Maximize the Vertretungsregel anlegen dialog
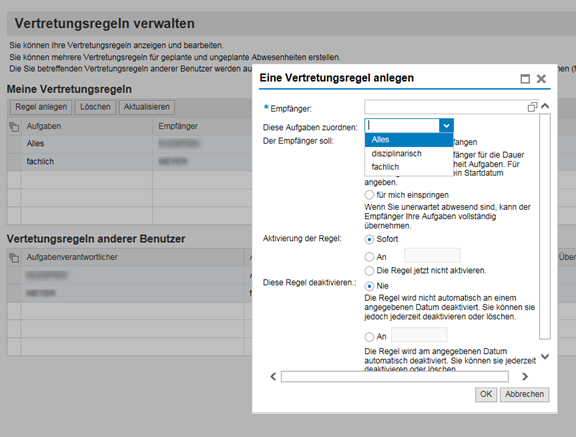This screenshot has height=437, width=576. [x=525, y=79]
